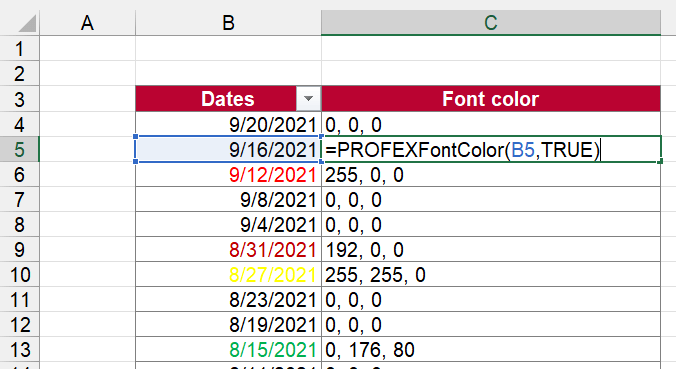Screen dimensions: 676x369
Task: Select row 13 header
Action: tap(19, 349)
